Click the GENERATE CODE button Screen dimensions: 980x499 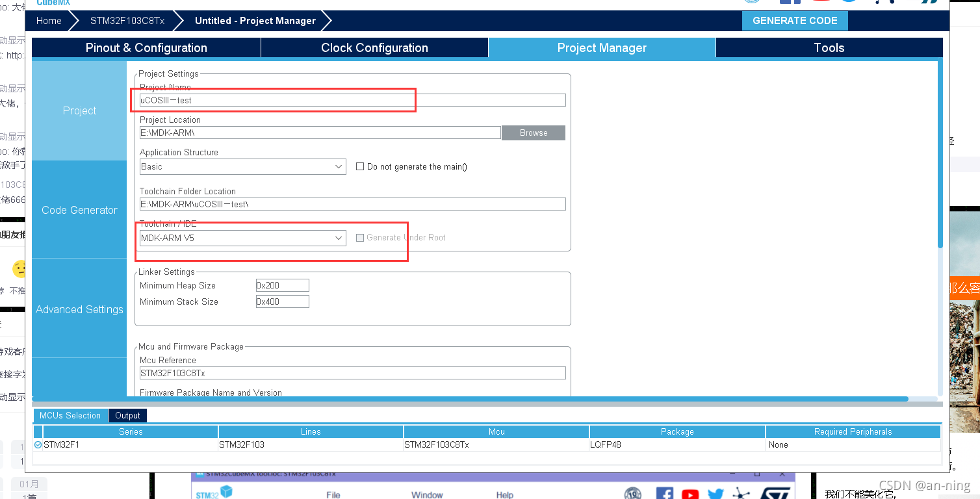coord(795,20)
